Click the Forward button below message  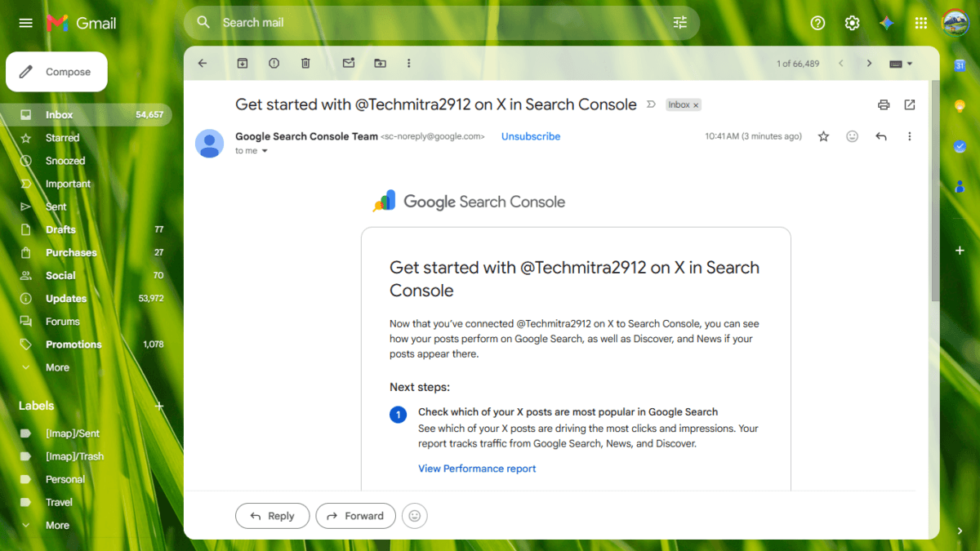pos(356,516)
